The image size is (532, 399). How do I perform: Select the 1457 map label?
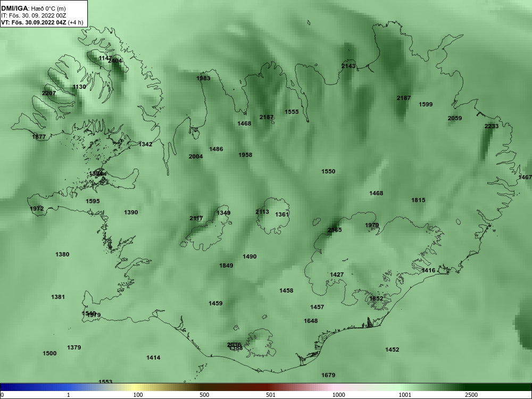pos(317,307)
